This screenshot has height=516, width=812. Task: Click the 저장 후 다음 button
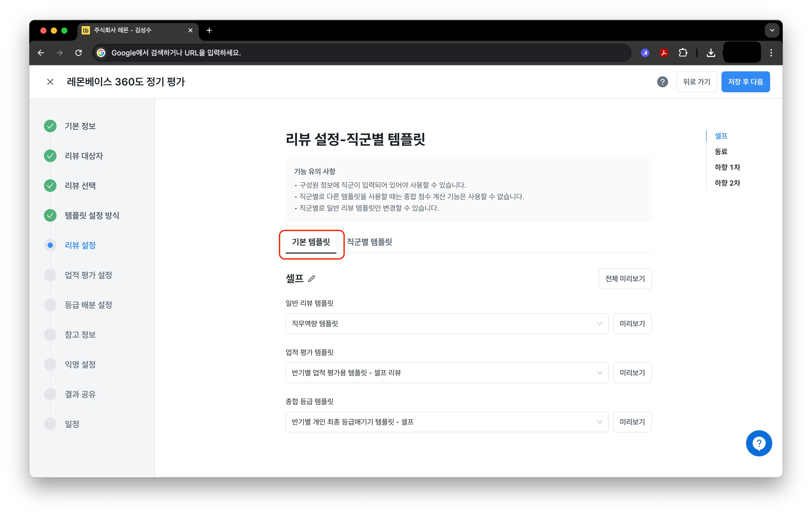(x=745, y=82)
